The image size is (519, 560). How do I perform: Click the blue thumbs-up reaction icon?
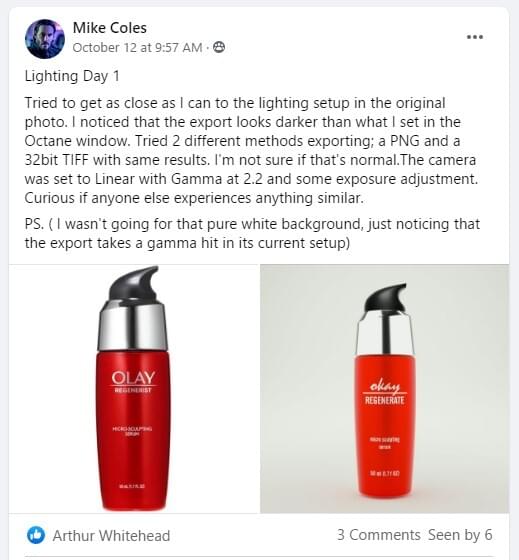click(36, 535)
